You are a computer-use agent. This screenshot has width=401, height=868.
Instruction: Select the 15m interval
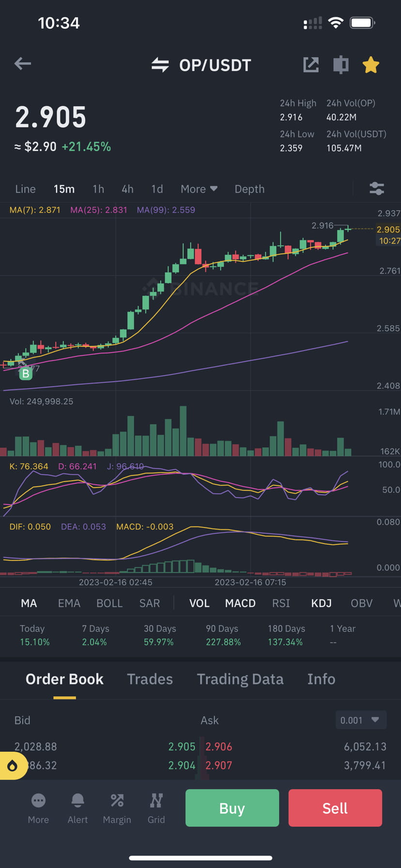pyautogui.click(x=64, y=189)
